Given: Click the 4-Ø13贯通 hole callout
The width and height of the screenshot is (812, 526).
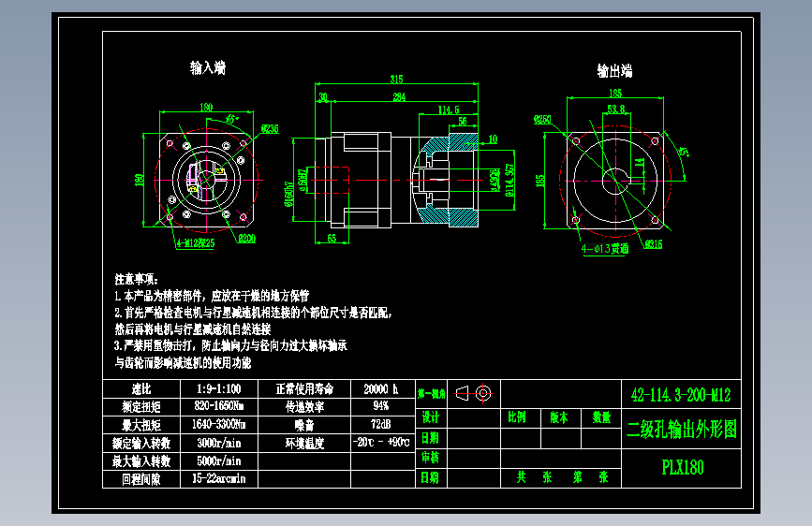Looking at the screenshot, I should coord(605,249).
